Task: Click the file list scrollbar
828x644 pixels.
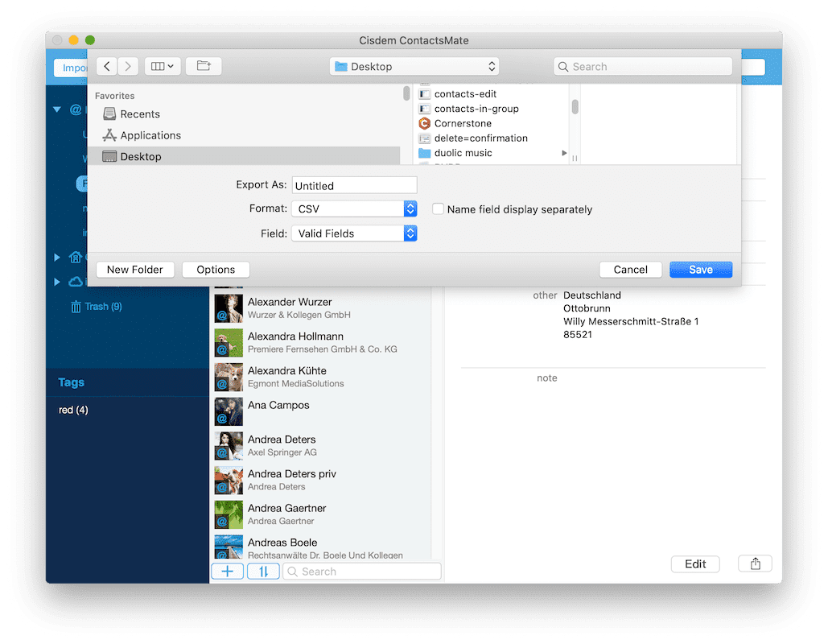Action: click(575, 107)
